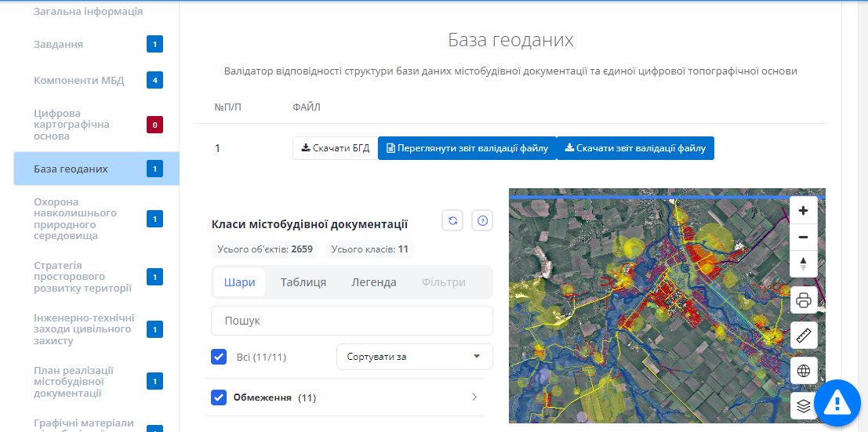This screenshot has height=432, width=868.
Task: Open the 'Сортувати за' dropdown
Action: click(x=414, y=357)
